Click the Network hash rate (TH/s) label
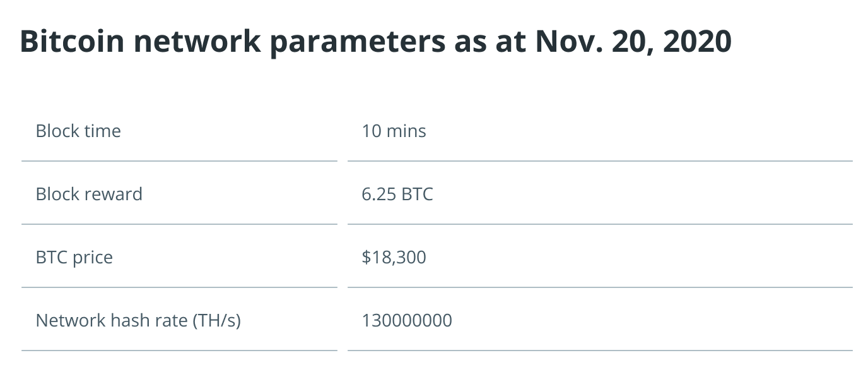Image resolution: width=868 pixels, height=372 pixels. pyautogui.click(x=138, y=320)
